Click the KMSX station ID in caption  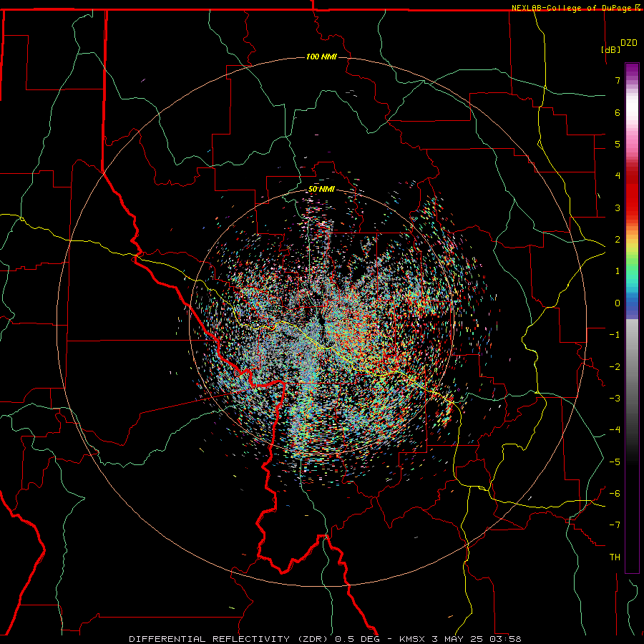tap(412, 639)
